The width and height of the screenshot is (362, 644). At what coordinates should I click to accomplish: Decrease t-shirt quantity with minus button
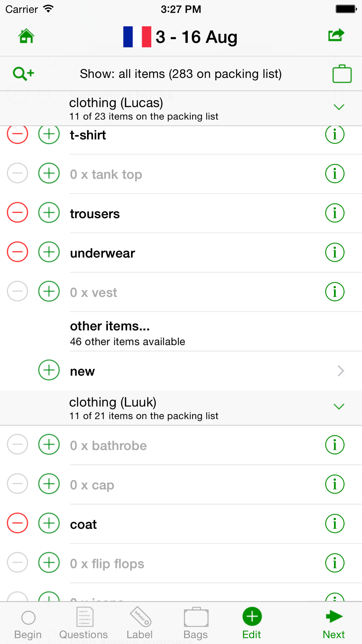(x=17, y=134)
